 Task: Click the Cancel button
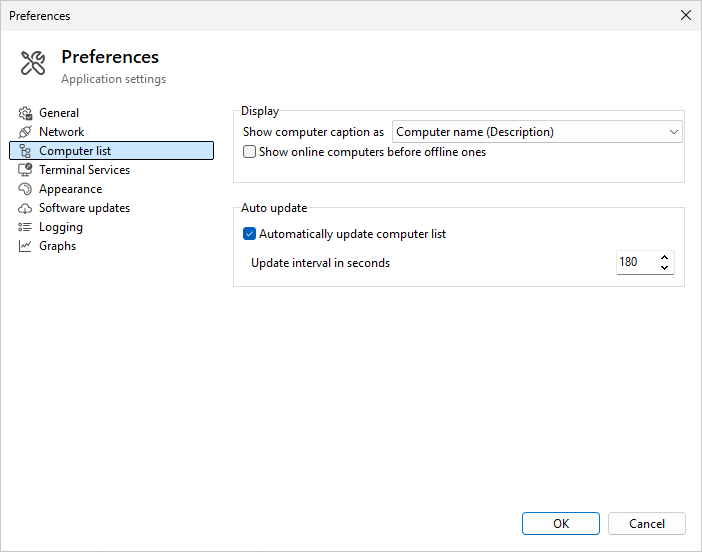(x=646, y=523)
